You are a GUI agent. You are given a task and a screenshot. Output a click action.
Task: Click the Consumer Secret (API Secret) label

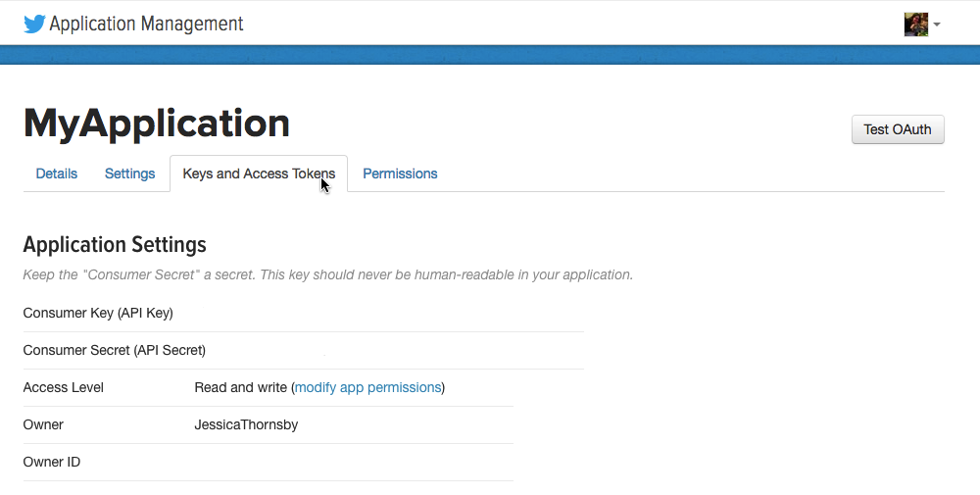click(x=115, y=350)
